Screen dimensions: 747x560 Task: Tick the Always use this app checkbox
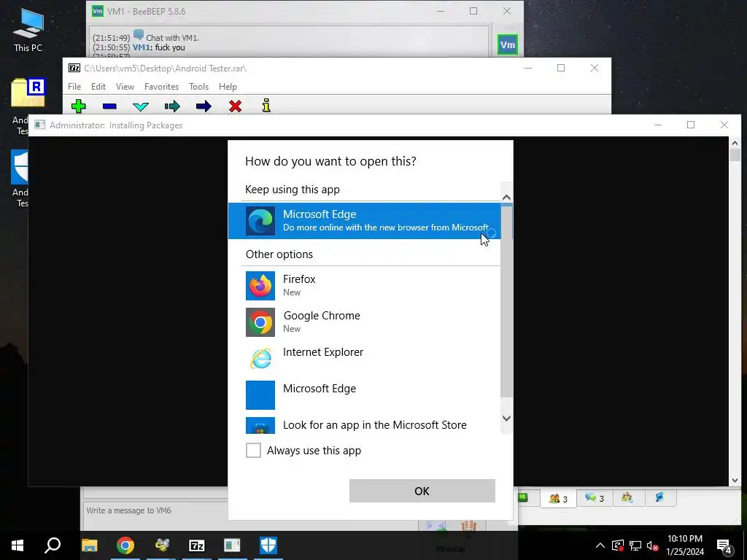pyautogui.click(x=253, y=450)
